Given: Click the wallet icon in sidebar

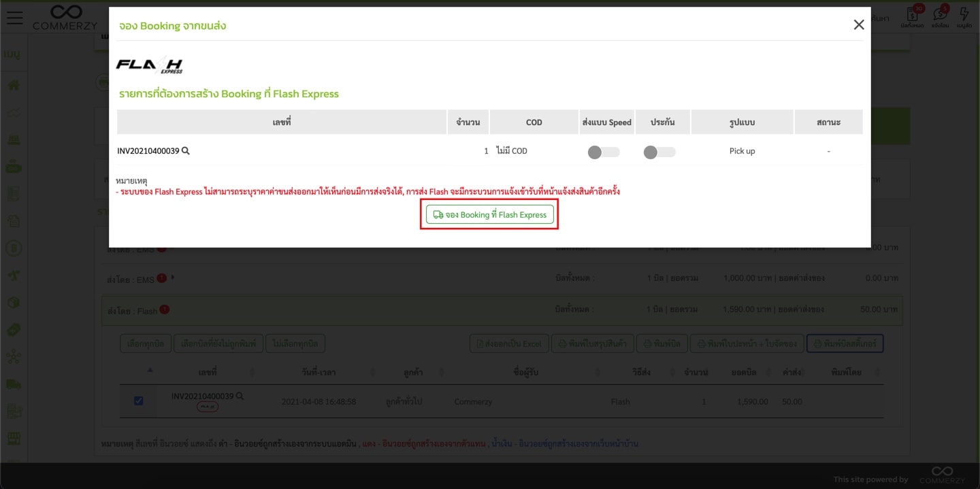Looking at the screenshot, I should pos(14,167).
